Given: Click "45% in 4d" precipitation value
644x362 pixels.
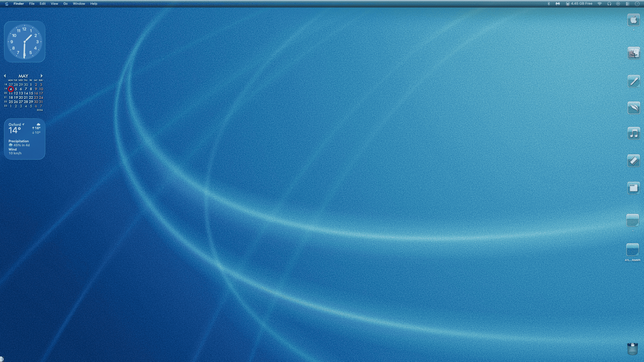Looking at the screenshot, I should 22,145.
